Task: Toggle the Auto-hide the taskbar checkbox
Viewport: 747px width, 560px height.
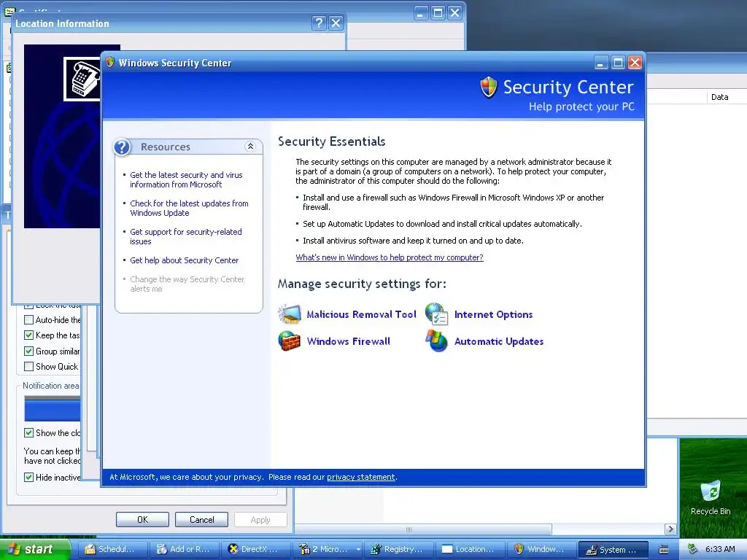Action: tap(28, 319)
